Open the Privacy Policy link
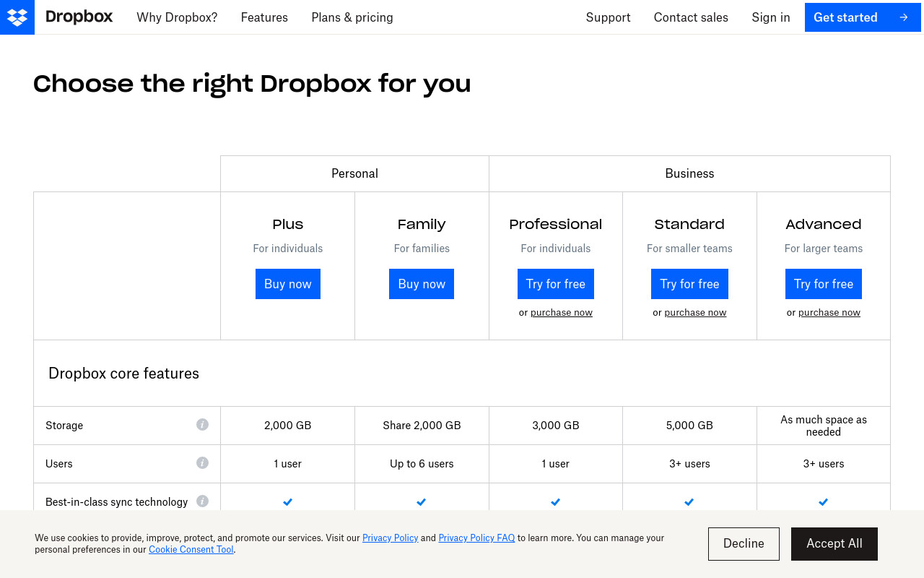 (391, 538)
